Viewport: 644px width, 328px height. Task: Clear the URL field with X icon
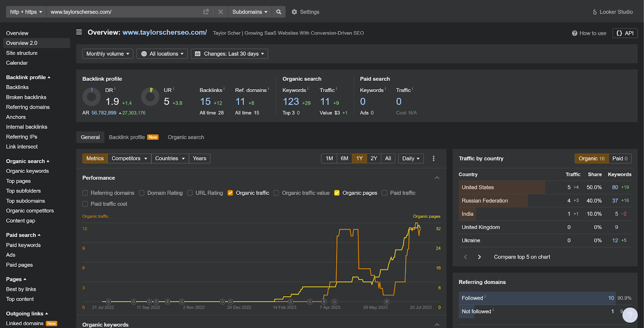(x=221, y=12)
